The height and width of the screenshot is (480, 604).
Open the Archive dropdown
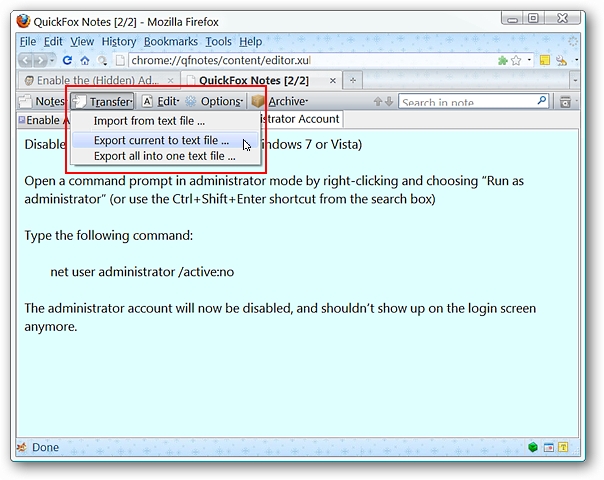pos(280,101)
